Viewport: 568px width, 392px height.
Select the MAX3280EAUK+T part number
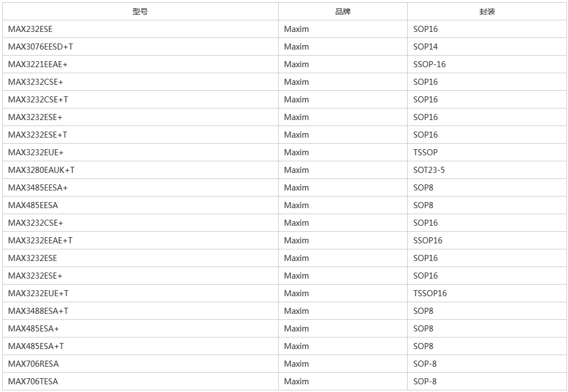[41, 170]
